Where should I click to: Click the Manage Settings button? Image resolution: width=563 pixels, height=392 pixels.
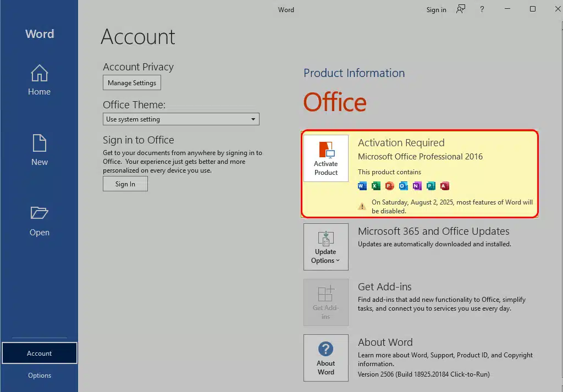click(132, 82)
